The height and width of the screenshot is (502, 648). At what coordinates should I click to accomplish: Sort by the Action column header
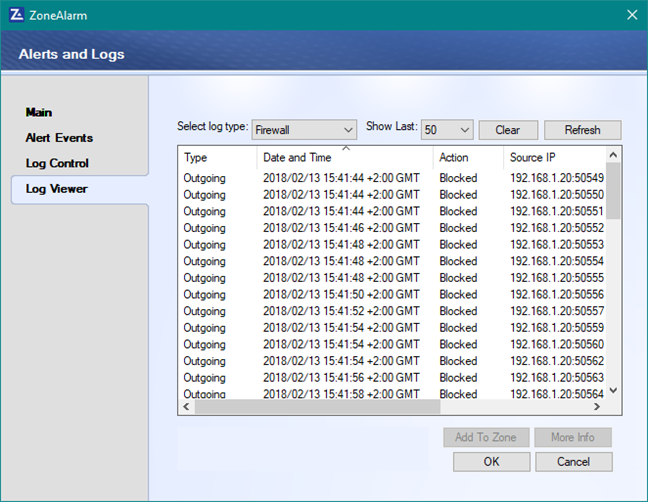(468, 157)
